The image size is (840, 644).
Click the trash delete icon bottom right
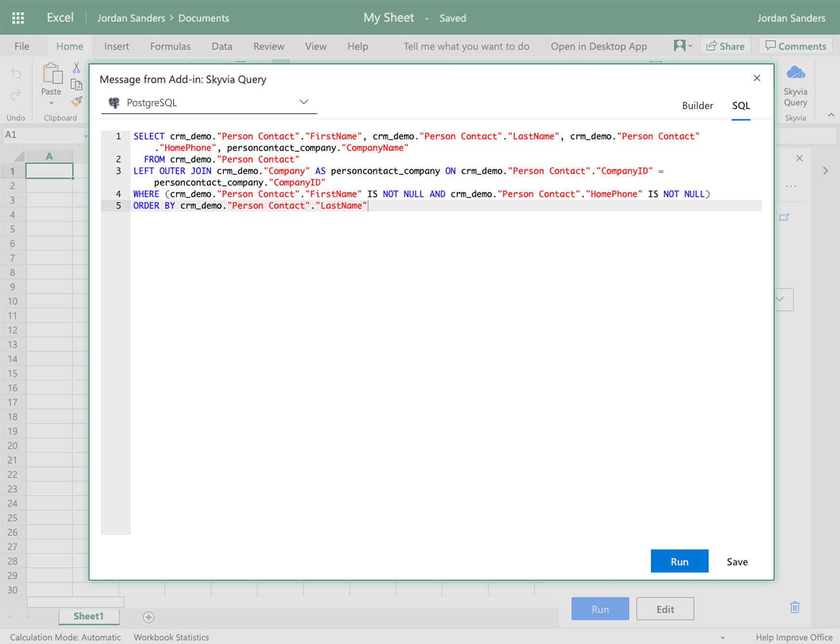point(794,607)
